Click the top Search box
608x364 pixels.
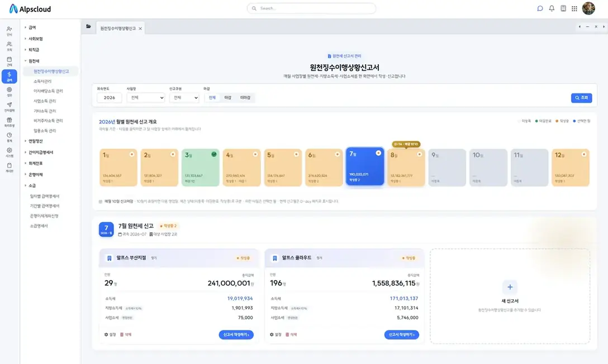[x=311, y=8]
